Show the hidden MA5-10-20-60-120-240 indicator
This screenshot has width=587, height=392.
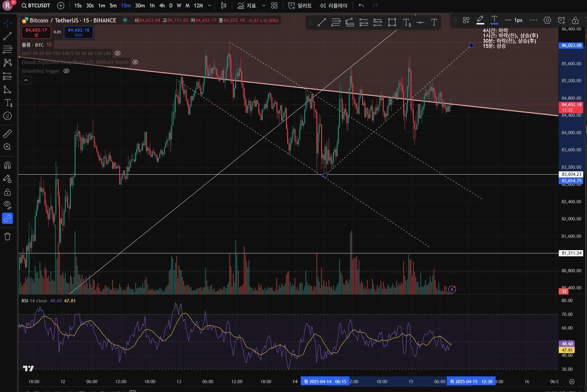click(x=117, y=53)
